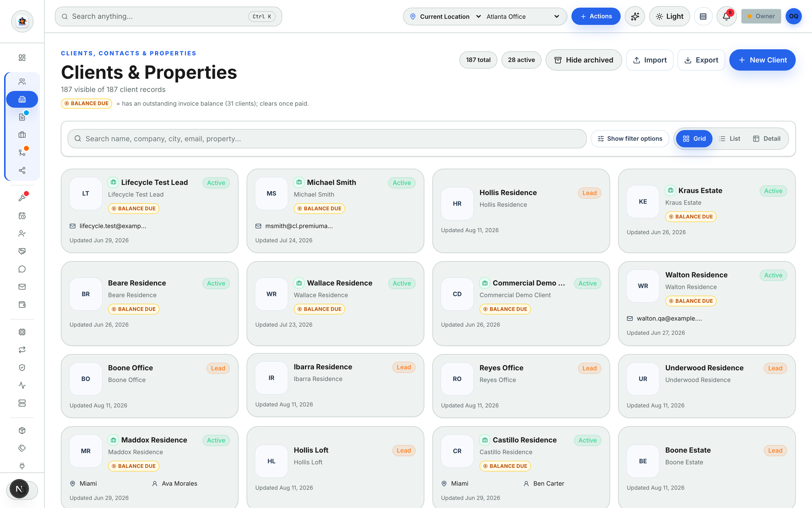Click the Beare Residence title
812x508 pixels.
coord(137,283)
